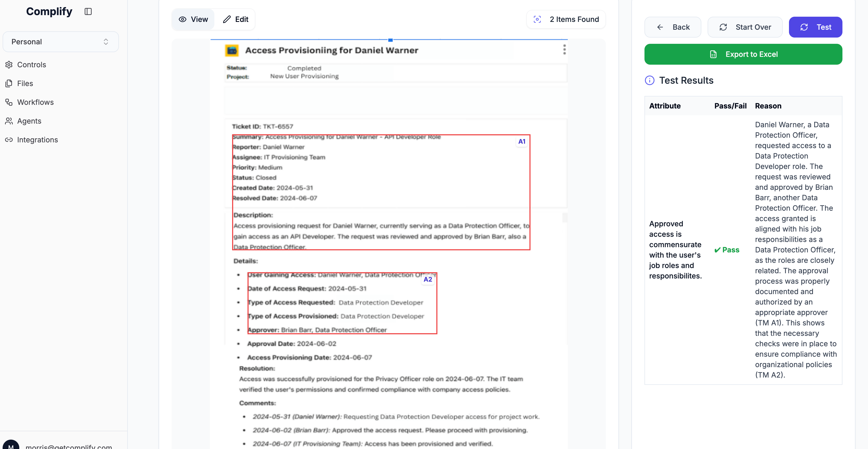Click the blue handle atop document
The width and height of the screenshot is (868, 449).
pyautogui.click(x=390, y=40)
